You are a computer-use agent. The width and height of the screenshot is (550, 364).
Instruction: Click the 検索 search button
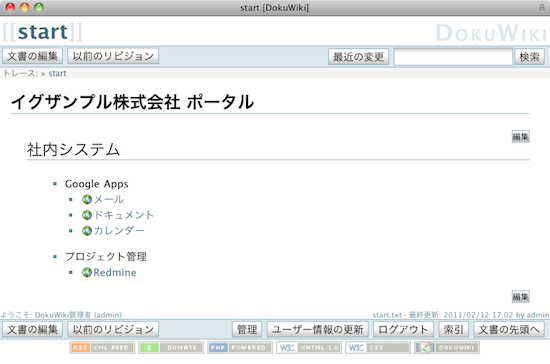(529, 56)
